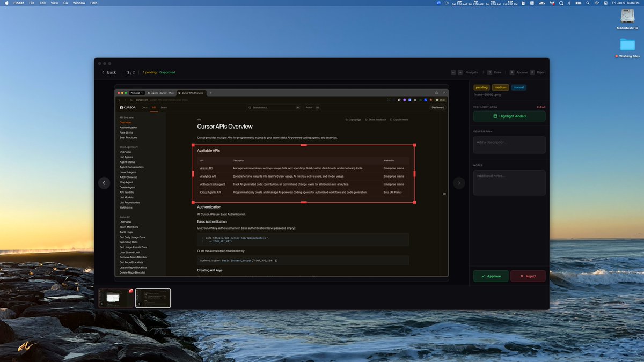Open the File menu
Image resolution: width=644 pixels, height=362 pixels.
[x=32, y=3]
